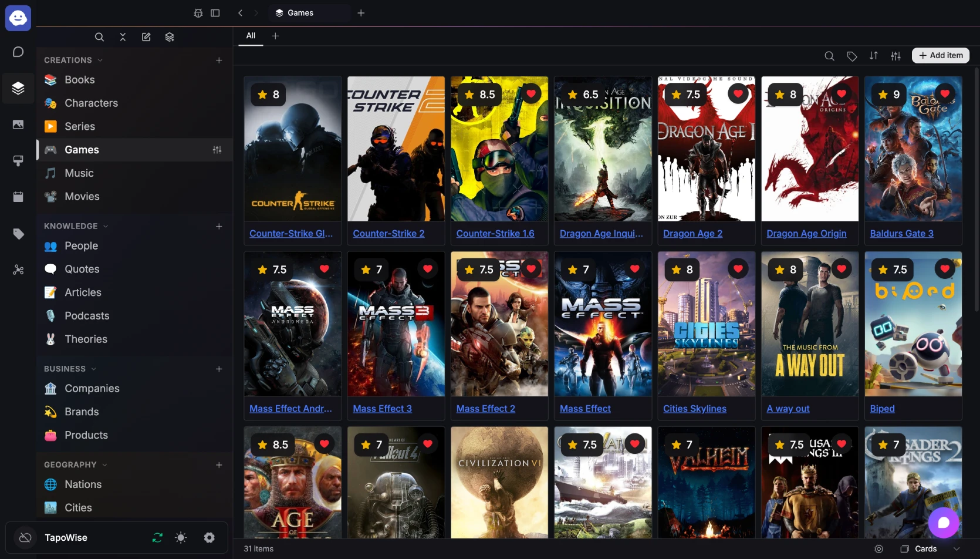Select the All tab
Viewport: 980px width, 559px height.
point(251,36)
